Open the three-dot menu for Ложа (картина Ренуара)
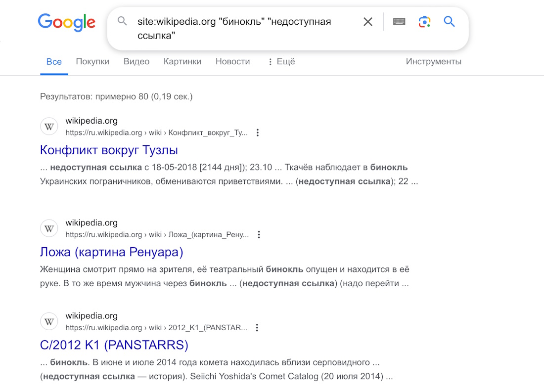The width and height of the screenshot is (544, 392). pyautogui.click(x=259, y=234)
